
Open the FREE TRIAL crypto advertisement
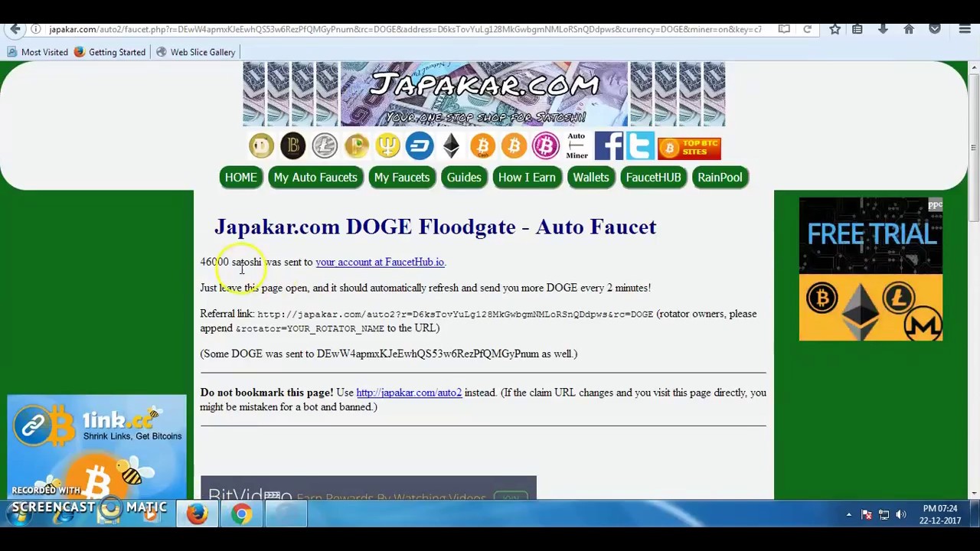(x=871, y=269)
